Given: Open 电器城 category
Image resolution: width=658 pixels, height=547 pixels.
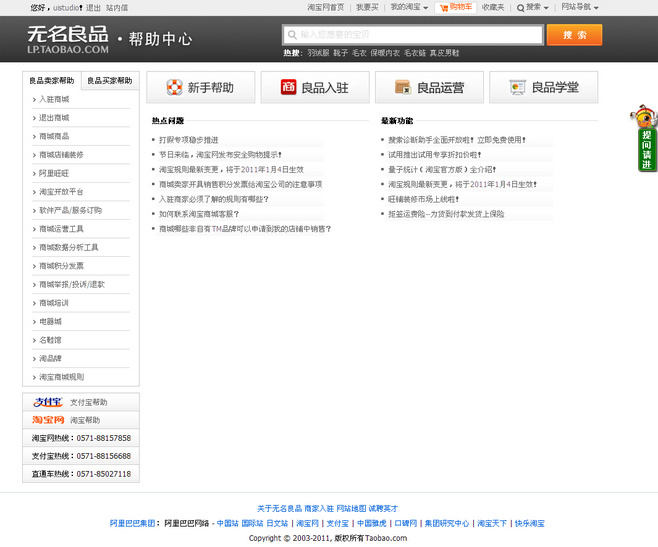Looking at the screenshot, I should click(x=50, y=321).
